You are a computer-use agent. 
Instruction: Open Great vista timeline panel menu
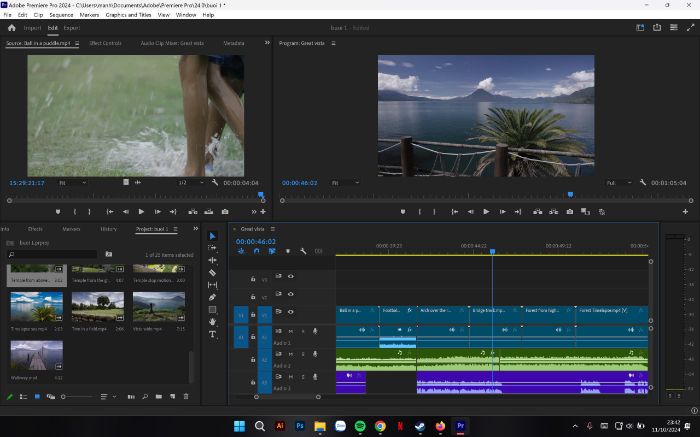273,229
